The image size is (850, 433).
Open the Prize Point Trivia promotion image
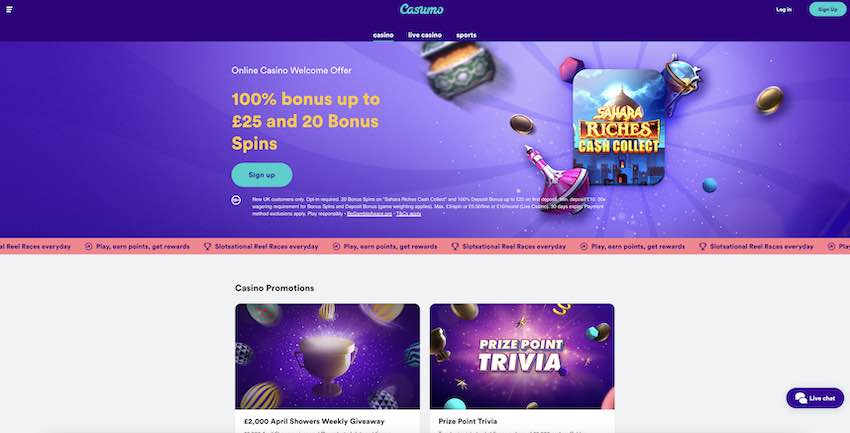[522, 356]
